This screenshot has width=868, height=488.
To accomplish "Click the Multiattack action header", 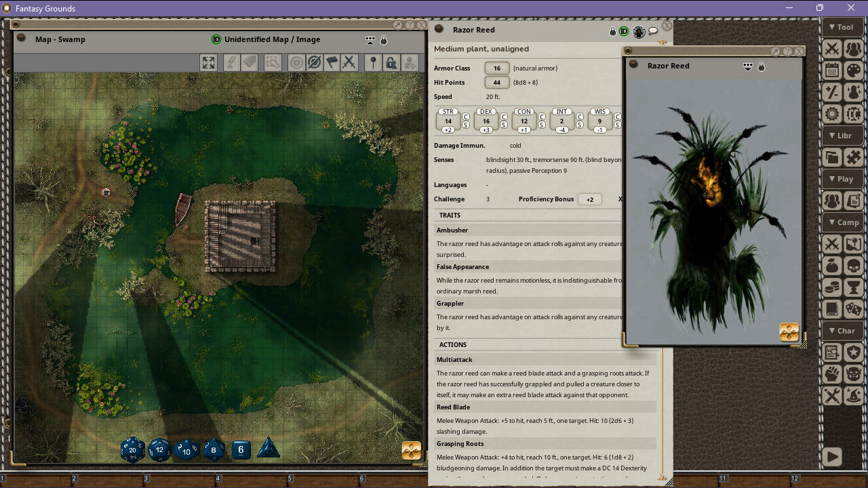I will pyautogui.click(x=454, y=360).
